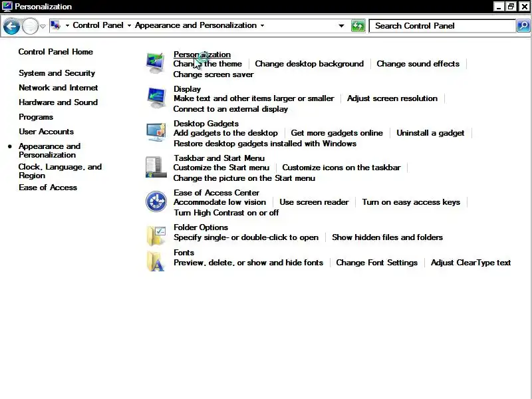Click Change Font Settings
The width and height of the screenshot is (532, 399).
[377, 263]
